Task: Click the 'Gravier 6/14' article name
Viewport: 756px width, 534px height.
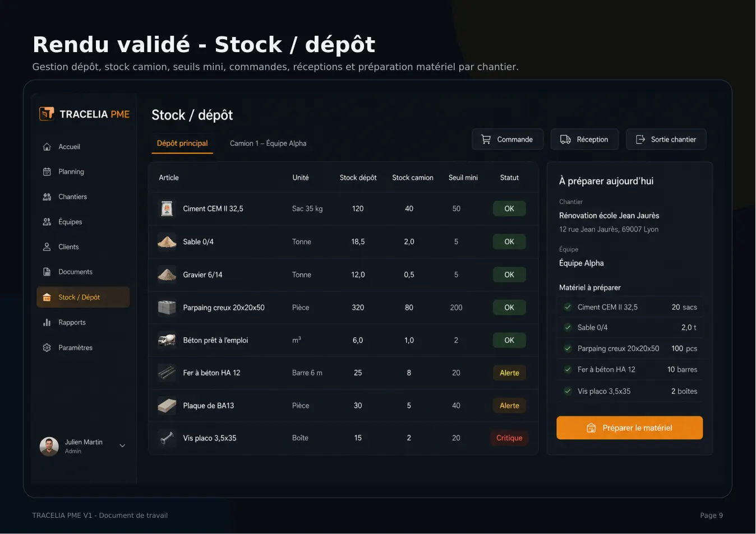Action: click(x=202, y=275)
